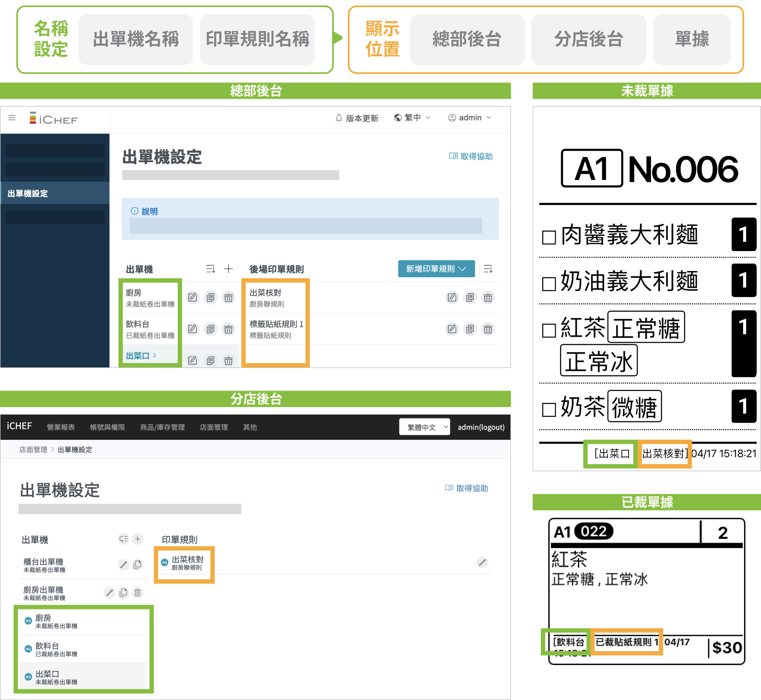Screen dimensions: 761x700
Task: Click the edit icon for 廚房 printer
Action: 192,297
